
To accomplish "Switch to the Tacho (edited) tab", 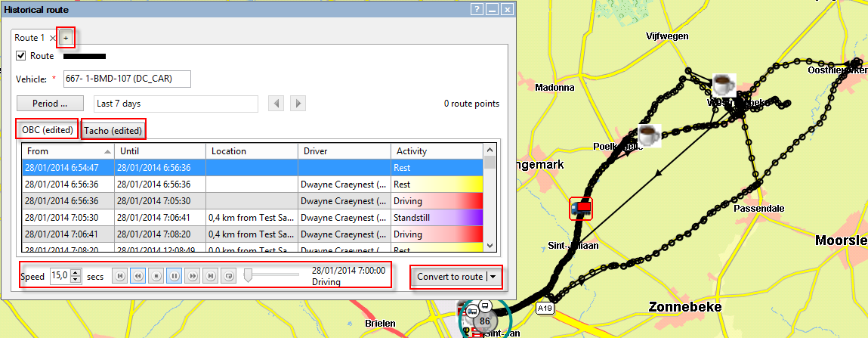I will pyautogui.click(x=113, y=131).
